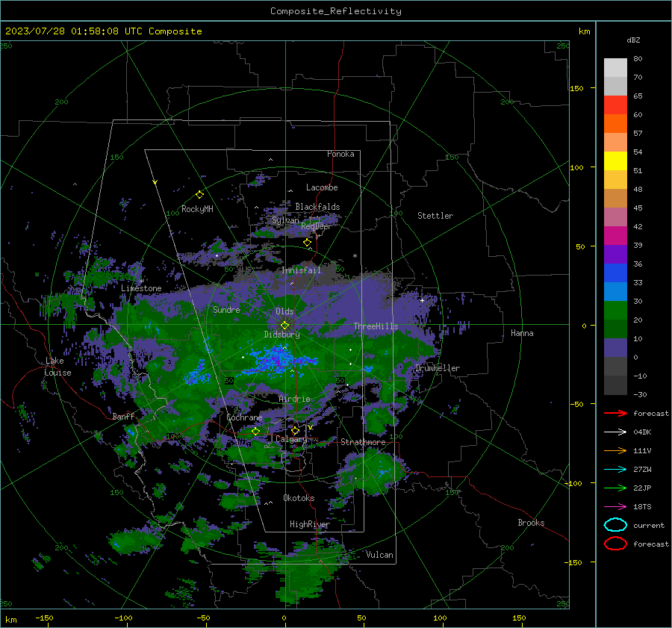Click the RedDeer city label
Image resolution: width=672 pixels, height=628 pixels.
(x=317, y=226)
